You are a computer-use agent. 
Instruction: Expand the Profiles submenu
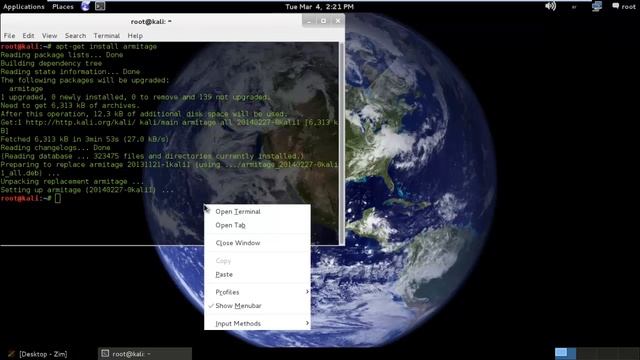point(257,292)
